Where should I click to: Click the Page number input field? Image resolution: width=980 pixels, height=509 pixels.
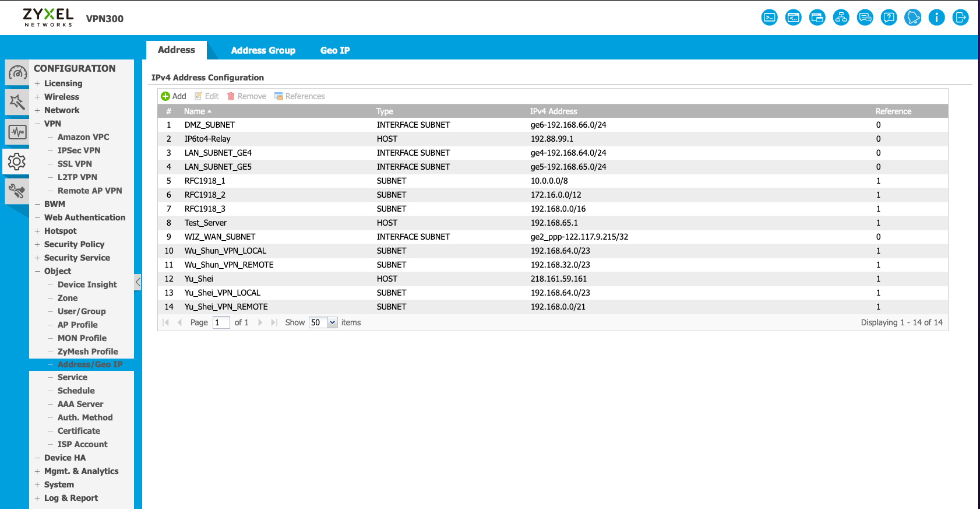[x=221, y=322]
